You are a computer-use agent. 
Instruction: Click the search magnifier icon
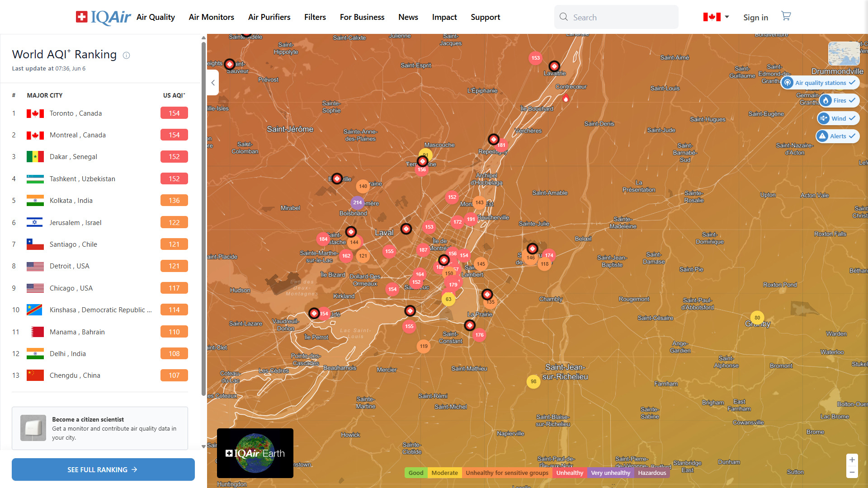(x=564, y=17)
